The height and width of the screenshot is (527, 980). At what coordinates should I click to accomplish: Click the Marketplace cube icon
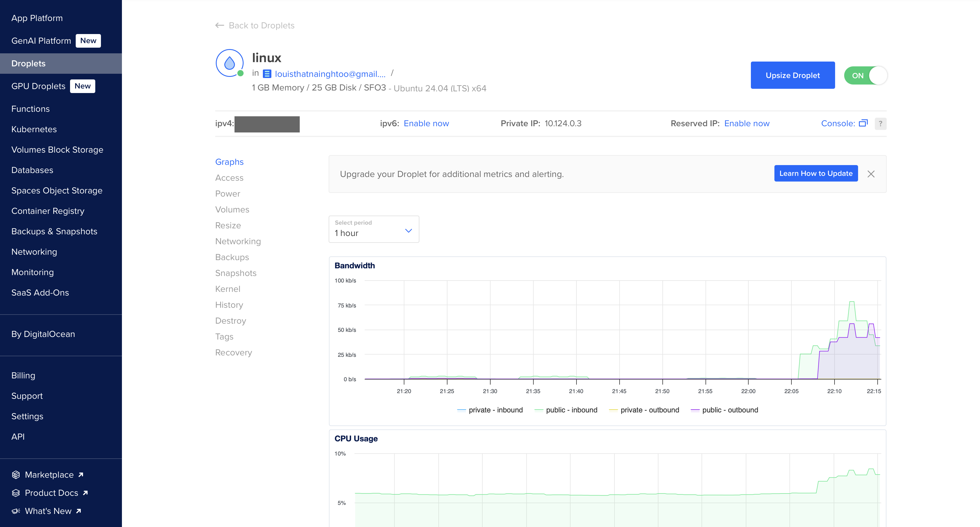pyautogui.click(x=16, y=475)
